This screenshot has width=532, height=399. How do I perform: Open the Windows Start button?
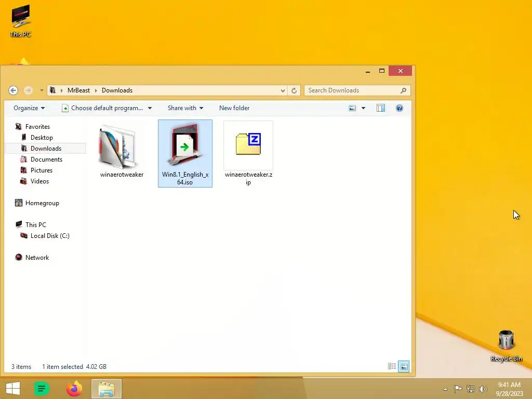[13, 389]
